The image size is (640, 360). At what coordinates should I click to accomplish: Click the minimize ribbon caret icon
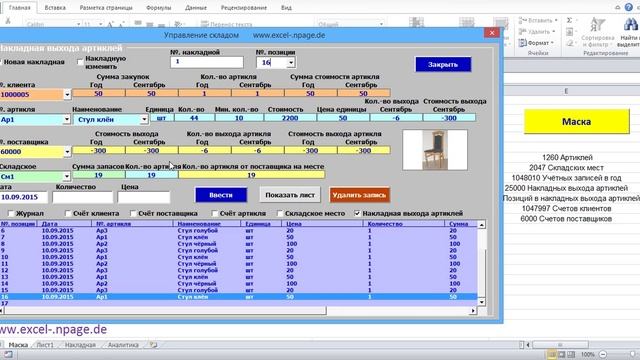click(x=618, y=7)
